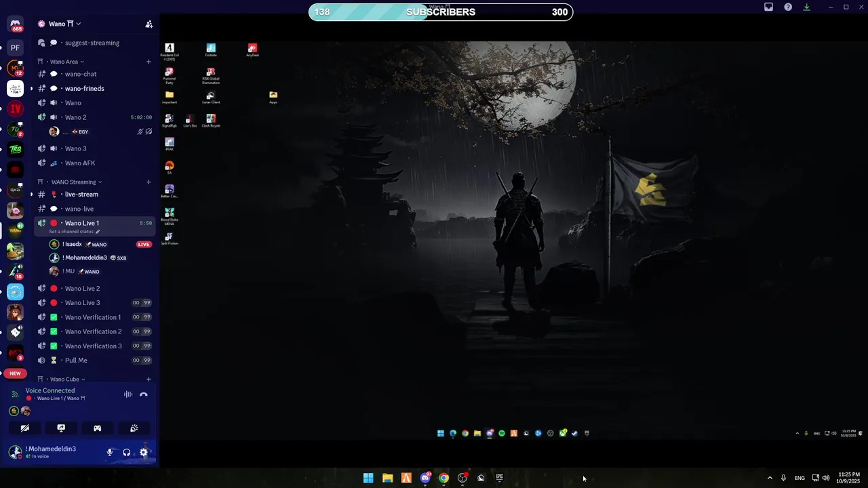The height and width of the screenshot is (488, 868).
Task: Open the wano-live text channel
Action: pyautogui.click(x=96, y=209)
